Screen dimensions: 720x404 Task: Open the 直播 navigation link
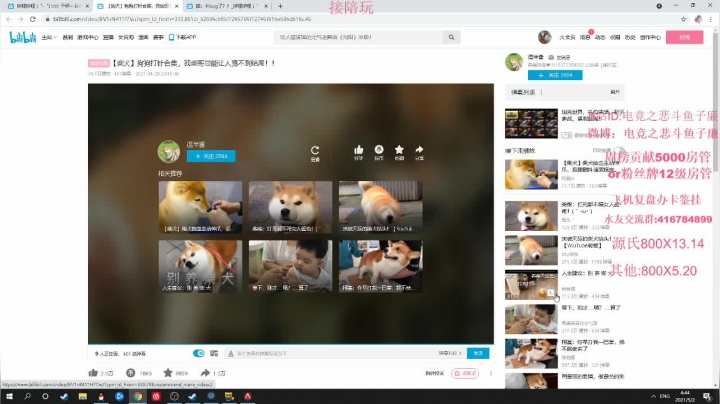108,37
